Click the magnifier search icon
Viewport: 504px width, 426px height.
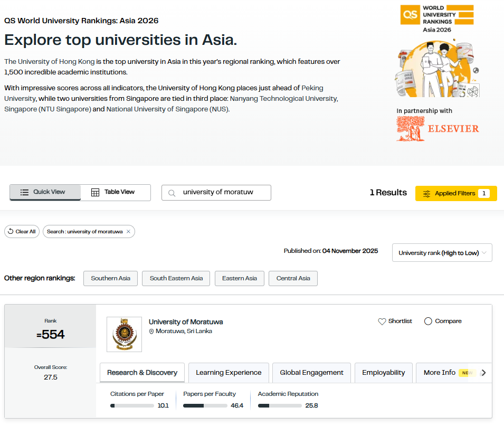pos(172,193)
